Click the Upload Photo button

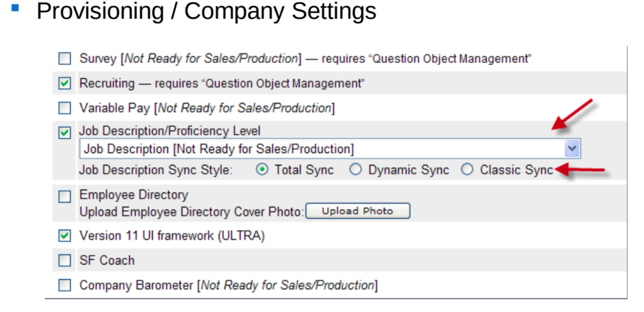pos(358,211)
